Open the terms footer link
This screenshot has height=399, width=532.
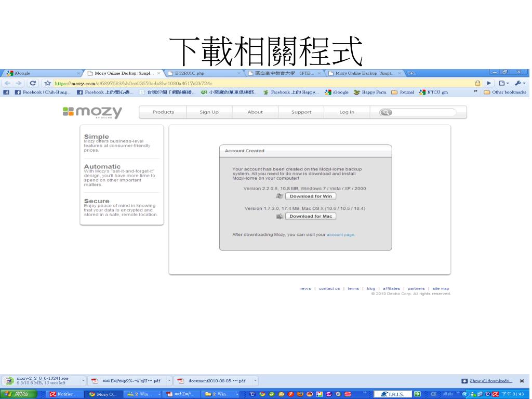[353, 288]
